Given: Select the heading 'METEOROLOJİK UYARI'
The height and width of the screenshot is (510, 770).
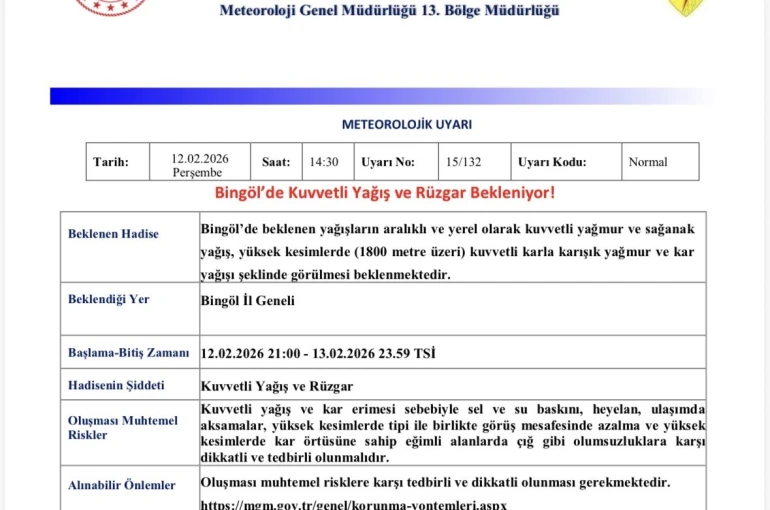Looking at the screenshot, I should tap(407, 125).
